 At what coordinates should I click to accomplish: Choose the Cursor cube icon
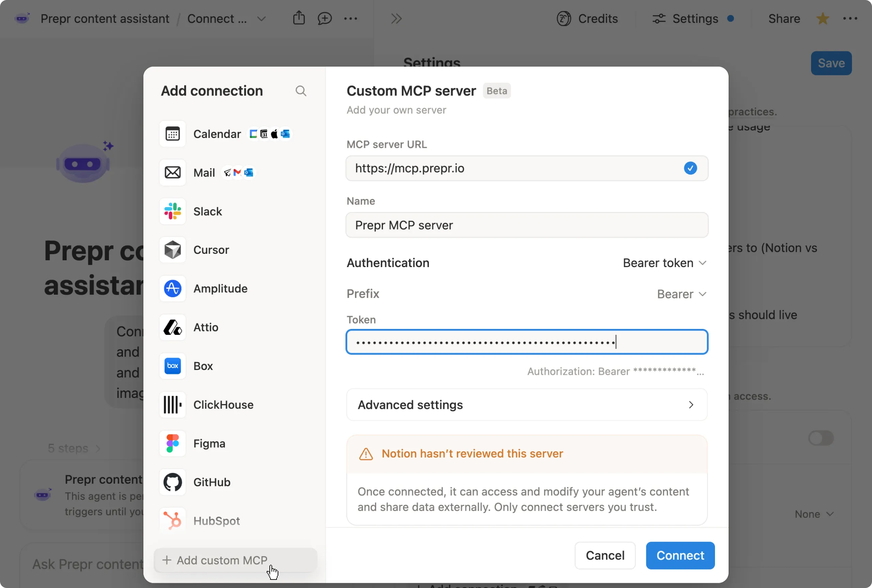coord(172,250)
